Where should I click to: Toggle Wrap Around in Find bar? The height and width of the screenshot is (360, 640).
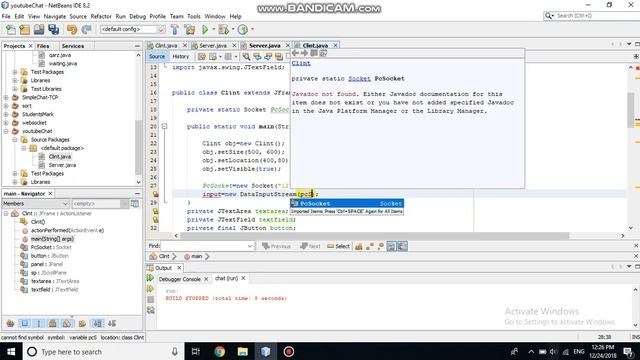(402, 246)
